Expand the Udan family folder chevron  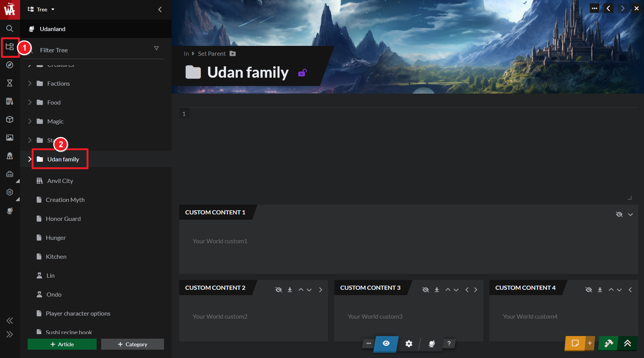(x=30, y=159)
